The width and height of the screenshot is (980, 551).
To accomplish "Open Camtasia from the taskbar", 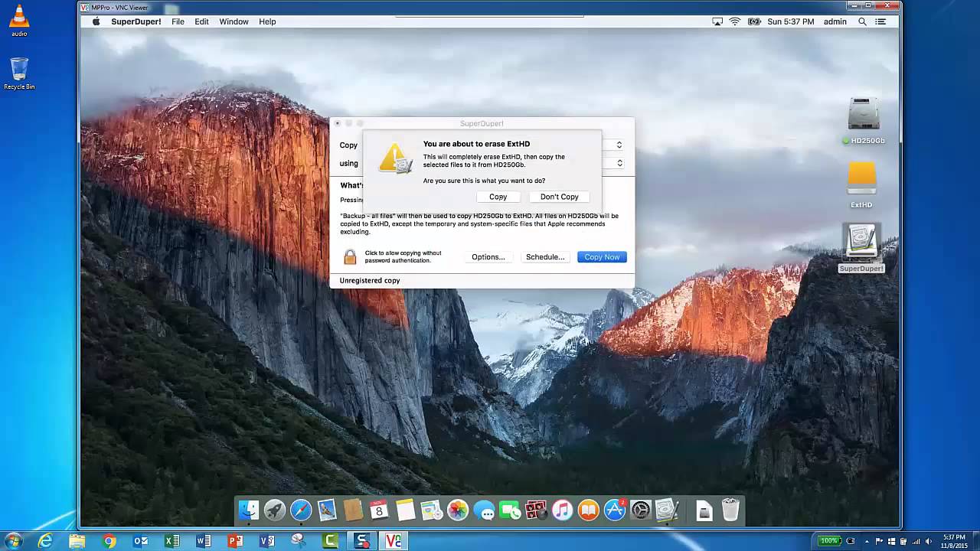I will pyautogui.click(x=330, y=541).
